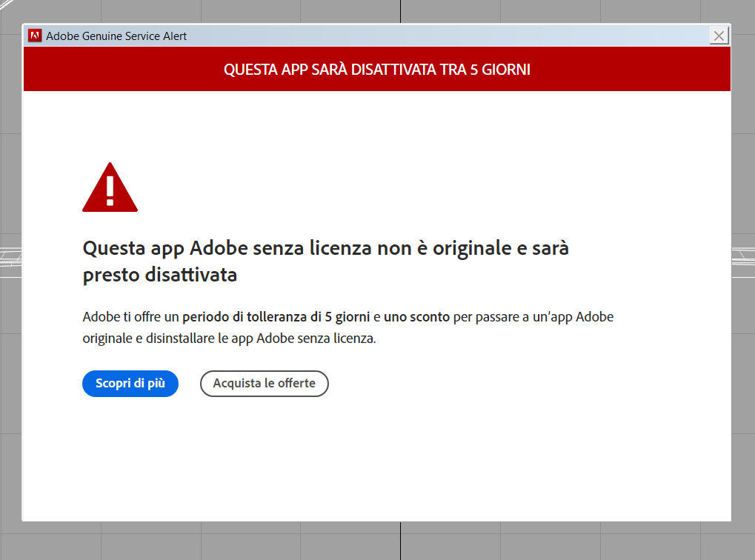
Task: Click the Scopri di più button
Action: (x=130, y=383)
